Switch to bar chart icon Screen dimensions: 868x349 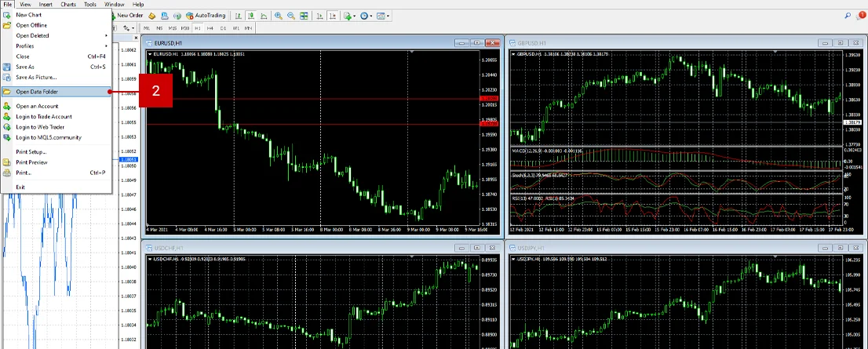coord(239,16)
